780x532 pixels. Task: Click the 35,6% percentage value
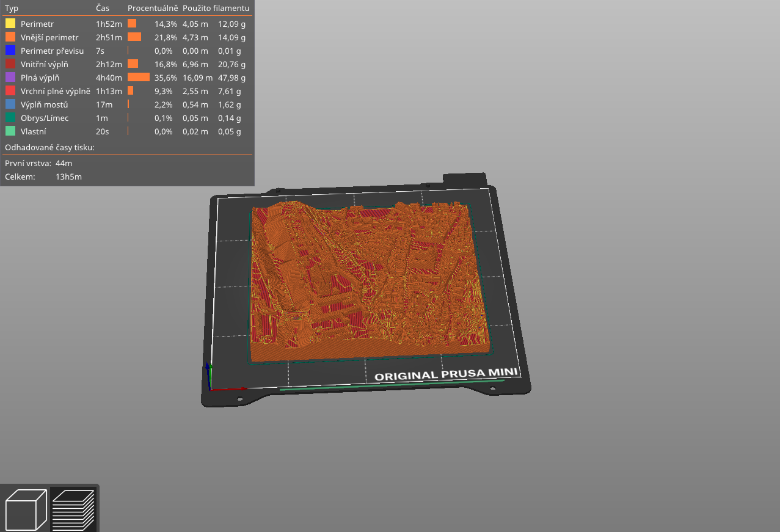coord(166,78)
